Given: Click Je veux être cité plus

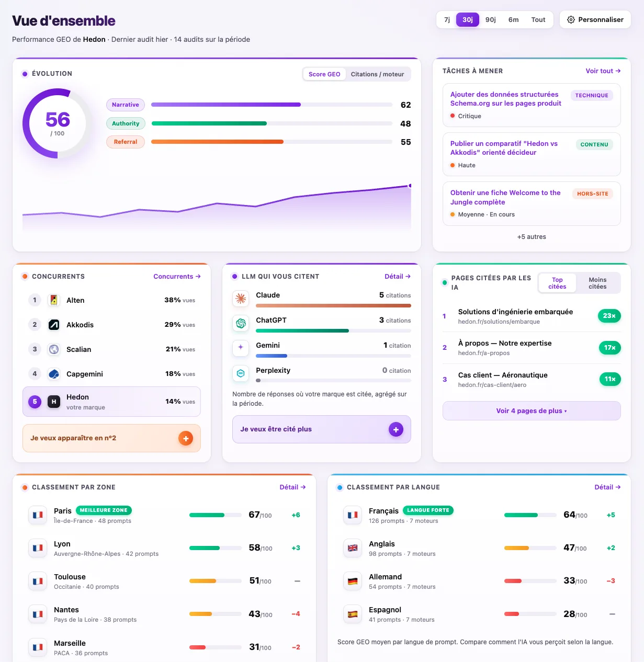Looking at the screenshot, I should click(x=322, y=429).
